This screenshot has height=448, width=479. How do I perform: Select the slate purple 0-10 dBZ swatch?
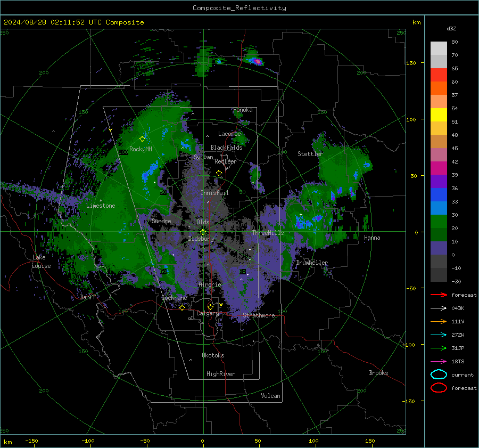click(439, 248)
